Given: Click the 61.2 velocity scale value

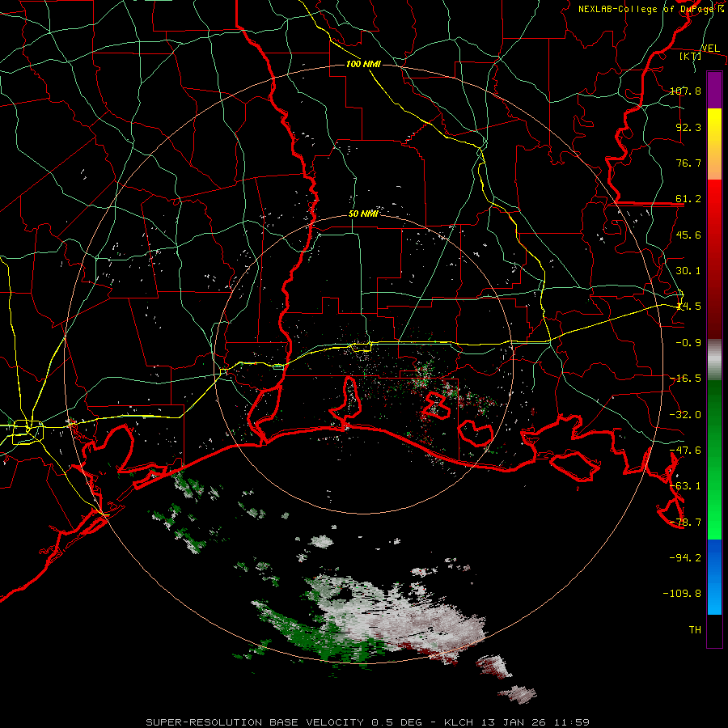Looking at the screenshot, I should point(688,199).
